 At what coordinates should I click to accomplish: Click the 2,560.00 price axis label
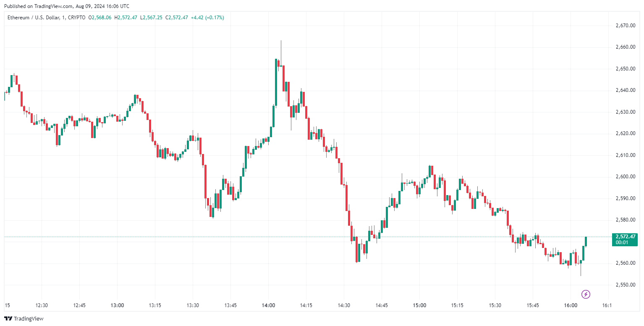coord(625,263)
